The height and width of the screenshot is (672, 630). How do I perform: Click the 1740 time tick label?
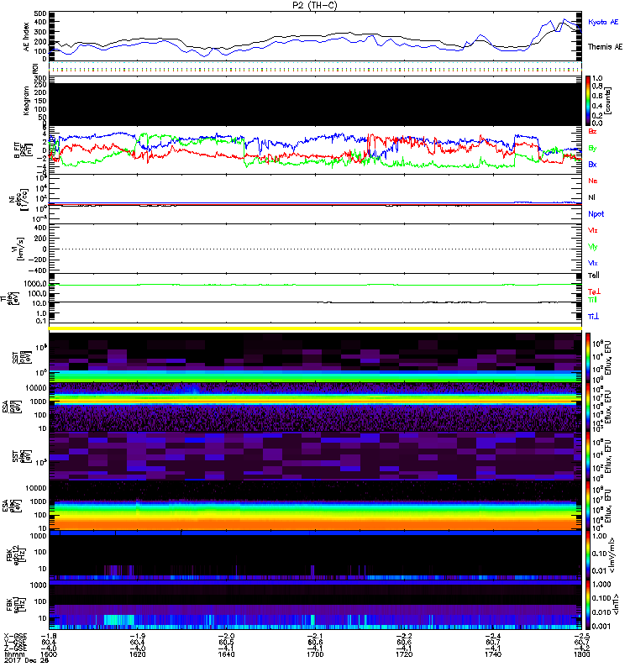coord(491,656)
